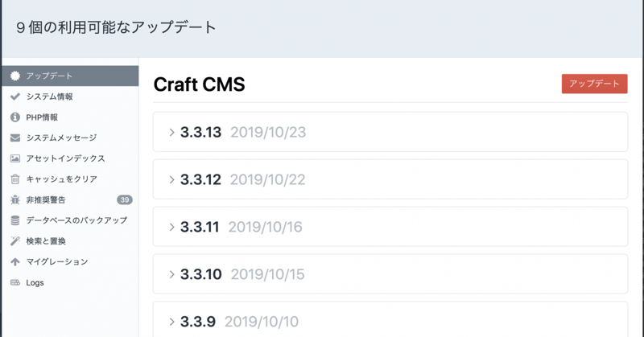Click the image icon for アセットインデックス
Screen dimensions: 644x337
point(15,158)
